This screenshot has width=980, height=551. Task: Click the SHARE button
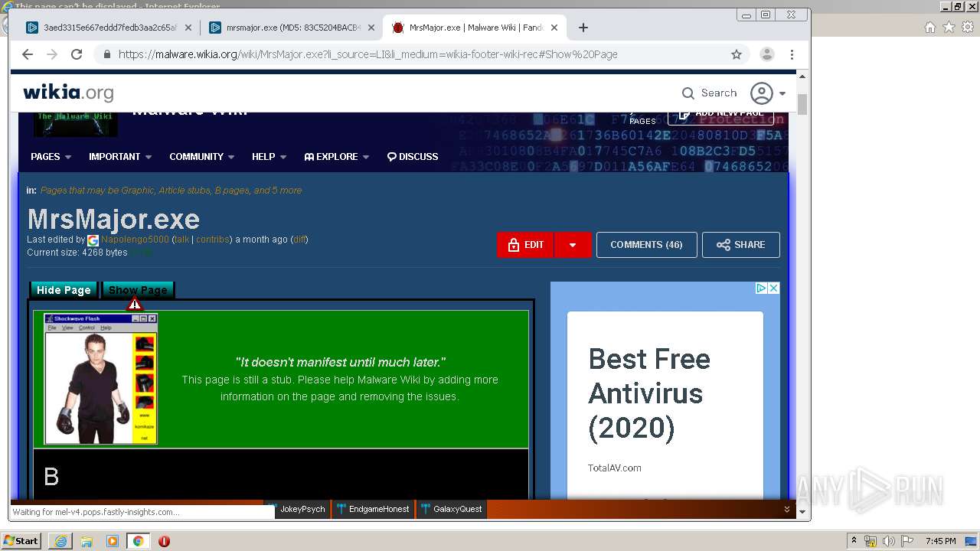(x=741, y=245)
